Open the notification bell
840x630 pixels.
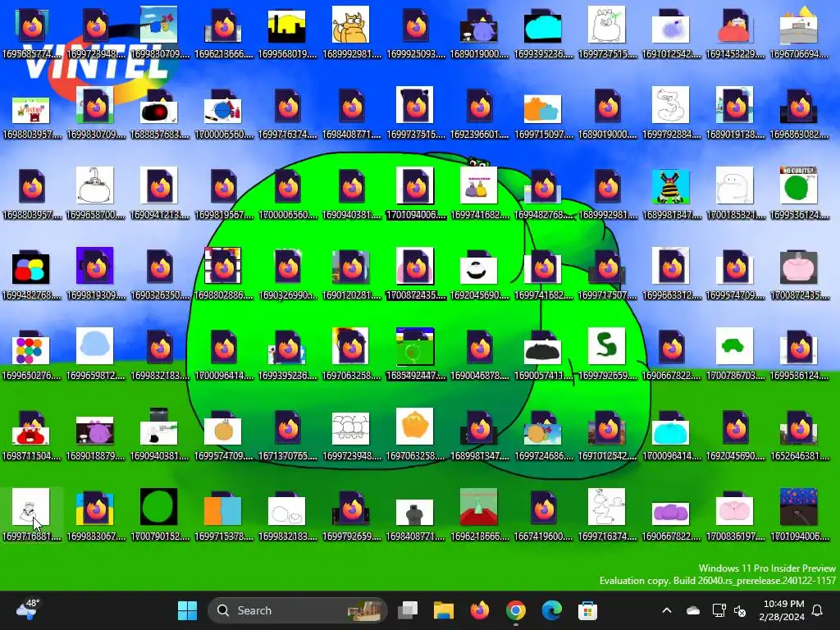(817, 610)
